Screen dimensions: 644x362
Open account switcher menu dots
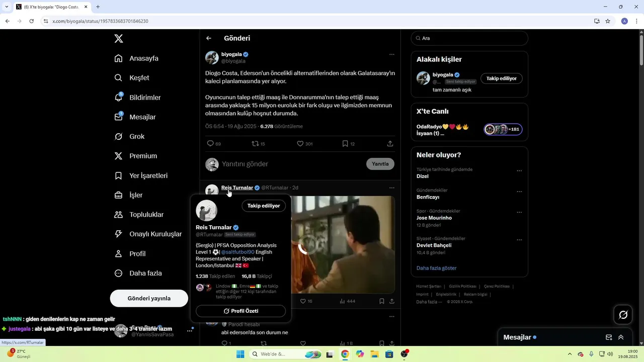click(190, 330)
